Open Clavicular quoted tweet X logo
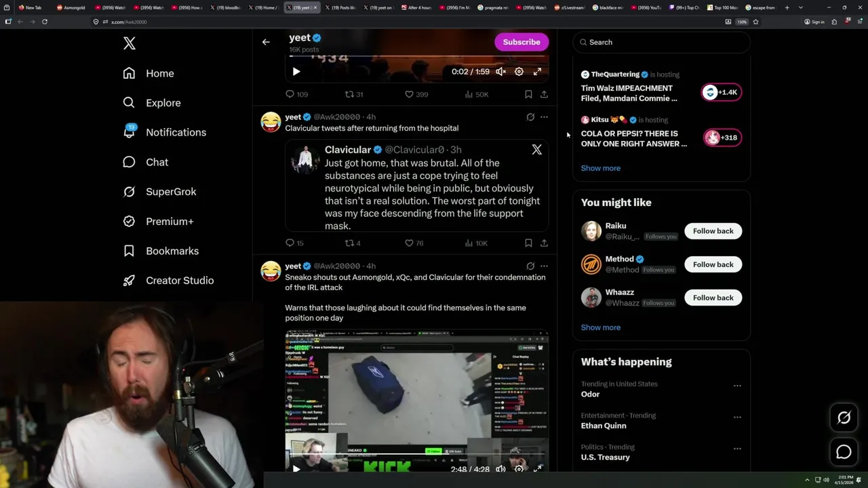Screen dimensions: 868x488 click(536, 150)
